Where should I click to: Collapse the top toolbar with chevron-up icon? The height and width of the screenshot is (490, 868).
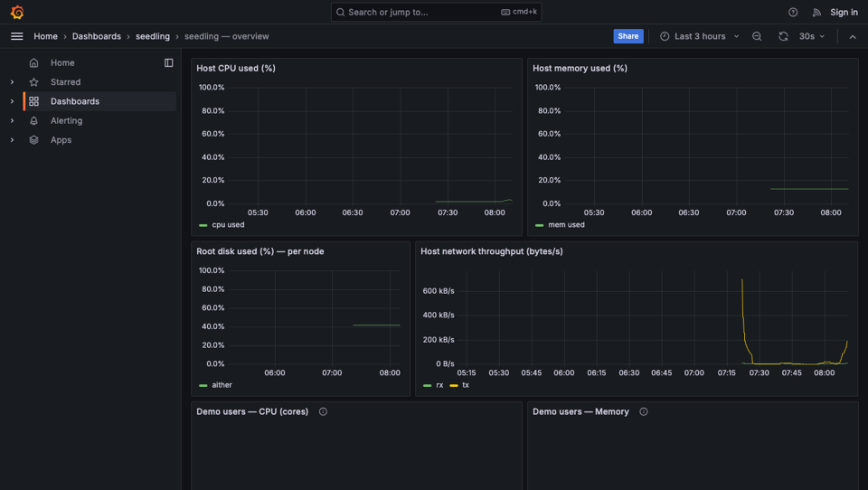(x=853, y=36)
